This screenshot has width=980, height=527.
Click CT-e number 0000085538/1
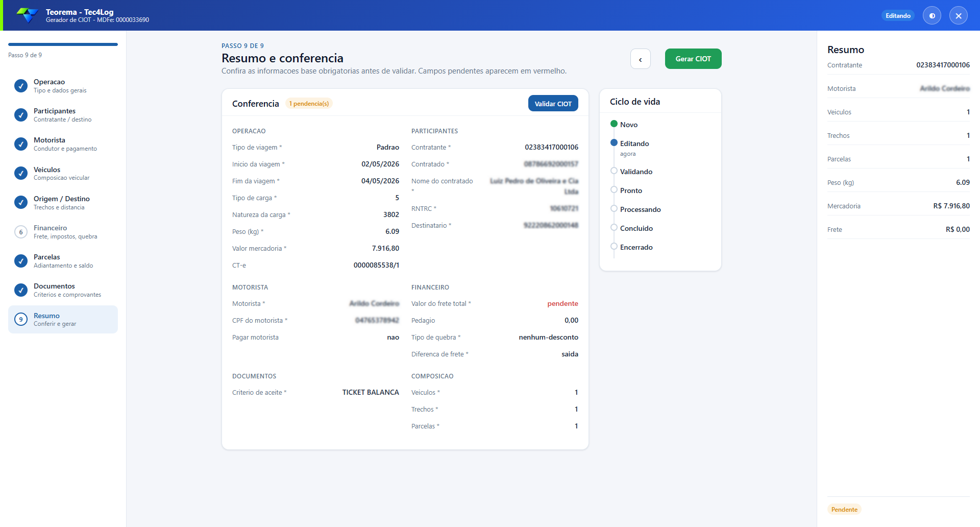tap(376, 265)
